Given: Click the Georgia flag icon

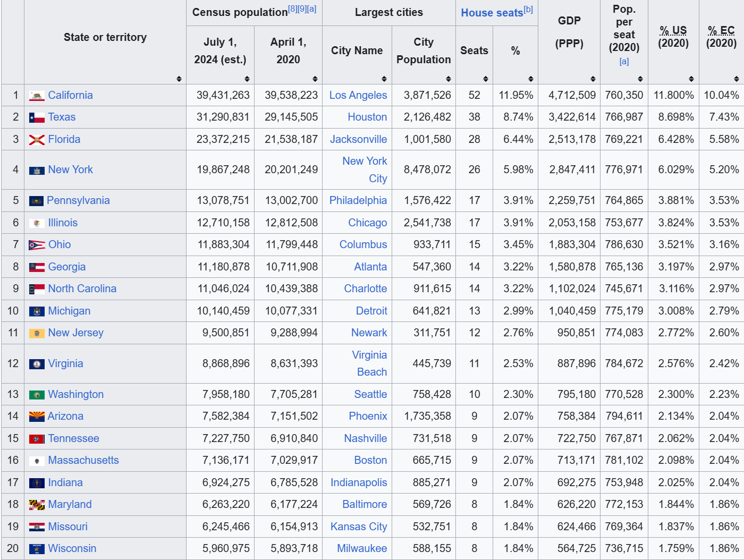Looking at the screenshot, I should tap(37, 267).
